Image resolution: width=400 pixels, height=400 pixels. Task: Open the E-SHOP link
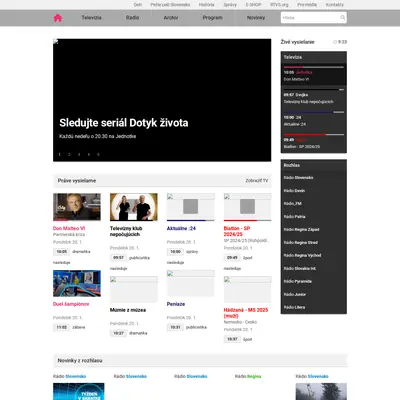[253, 5]
